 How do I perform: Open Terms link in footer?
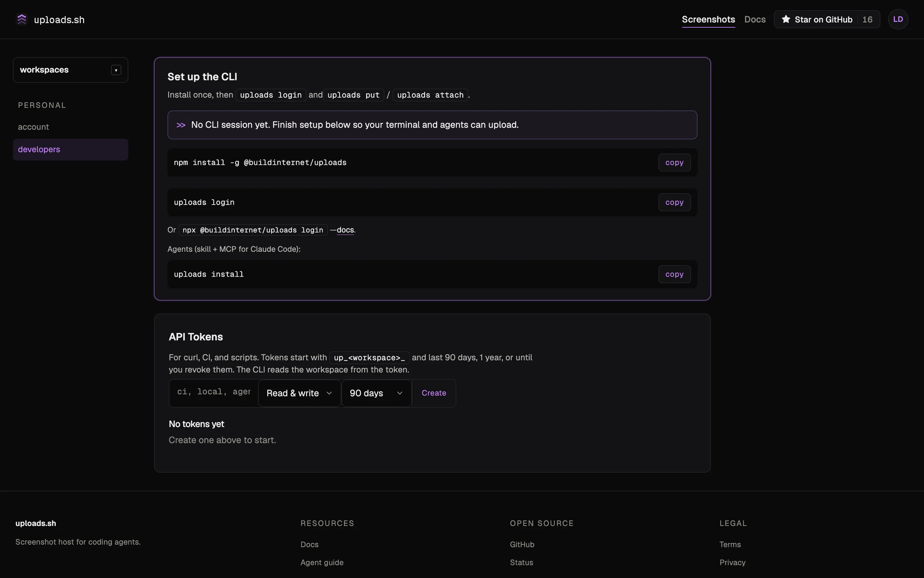point(730,544)
